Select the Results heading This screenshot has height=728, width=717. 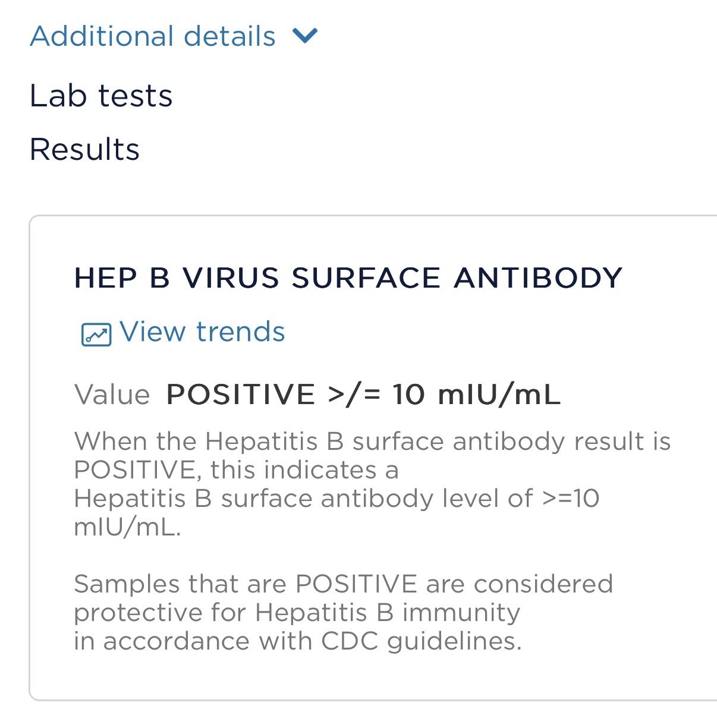(84, 149)
